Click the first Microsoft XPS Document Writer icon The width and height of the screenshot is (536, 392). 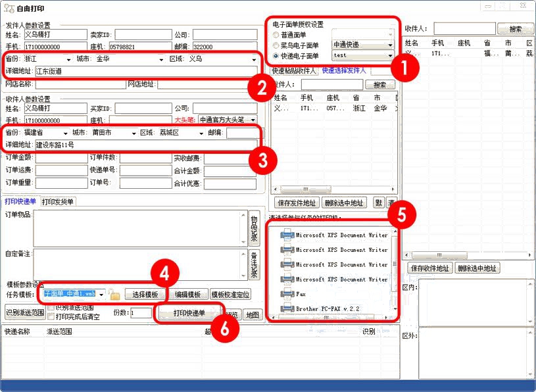[x=287, y=235]
